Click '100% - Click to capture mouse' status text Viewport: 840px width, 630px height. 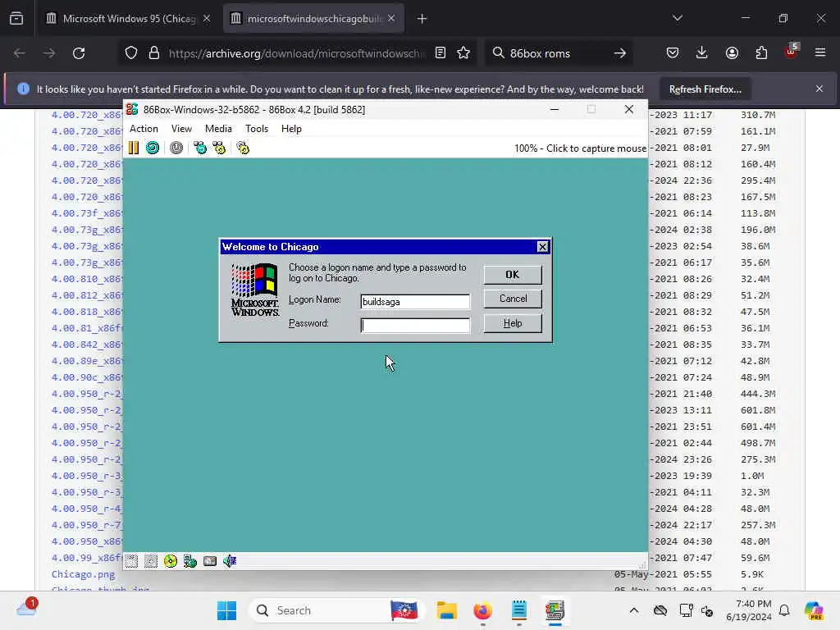[x=580, y=148]
